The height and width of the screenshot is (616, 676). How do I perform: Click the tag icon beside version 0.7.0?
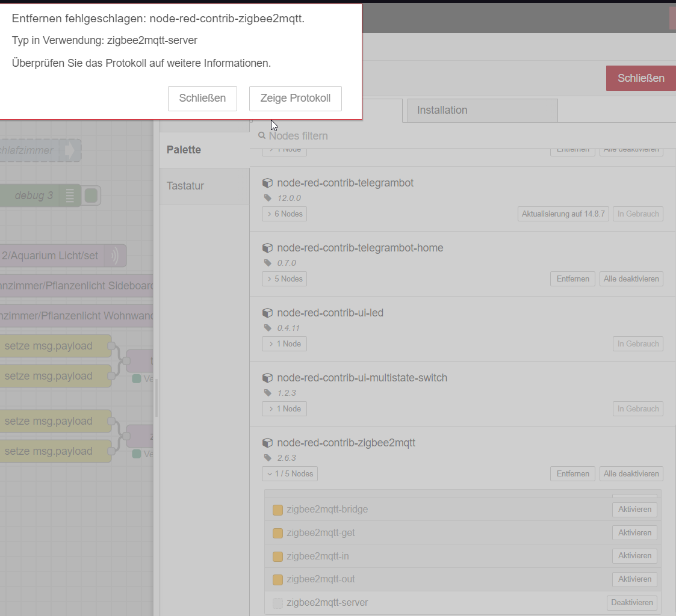pyautogui.click(x=268, y=263)
